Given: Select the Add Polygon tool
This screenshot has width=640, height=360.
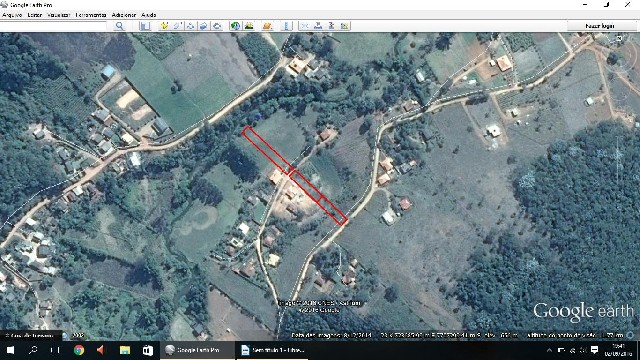Looking at the screenshot, I should (177, 26).
